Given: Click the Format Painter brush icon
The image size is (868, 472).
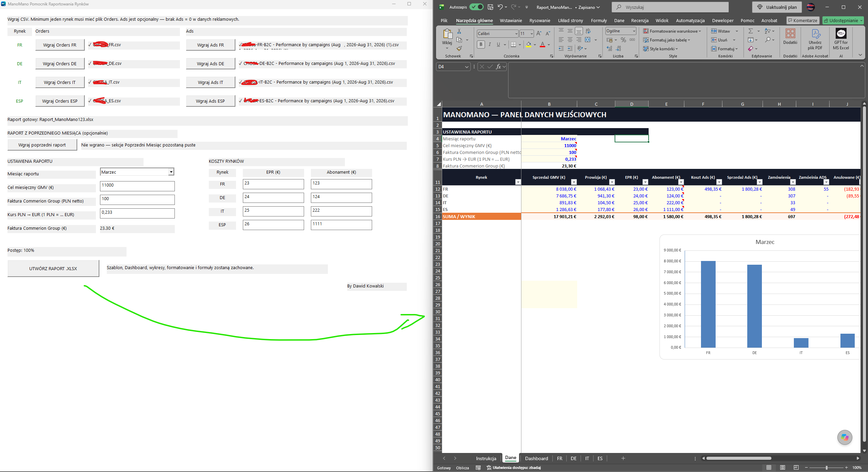Looking at the screenshot, I should pyautogui.click(x=459, y=49).
